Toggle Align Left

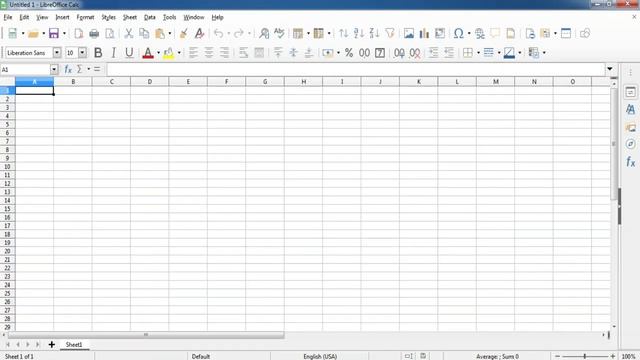[193, 53]
